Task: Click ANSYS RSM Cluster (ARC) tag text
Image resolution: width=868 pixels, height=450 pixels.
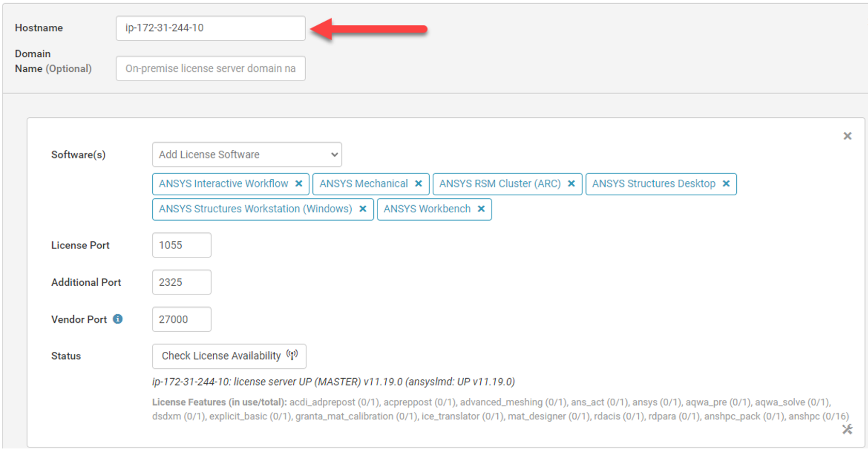Action: (500, 184)
